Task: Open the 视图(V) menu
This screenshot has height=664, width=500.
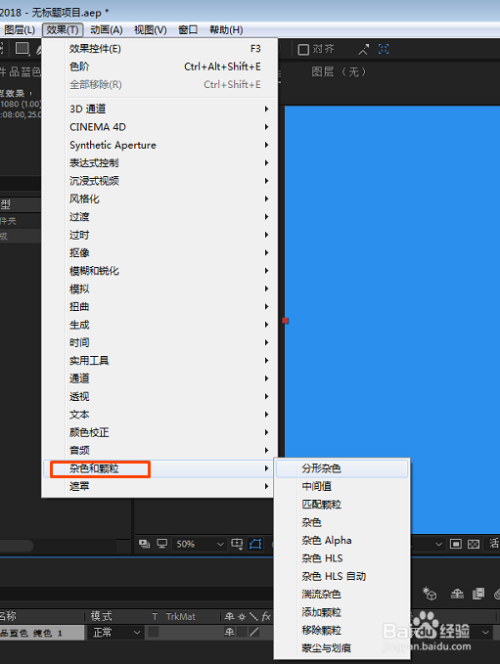Action: click(x=150, y=30)
